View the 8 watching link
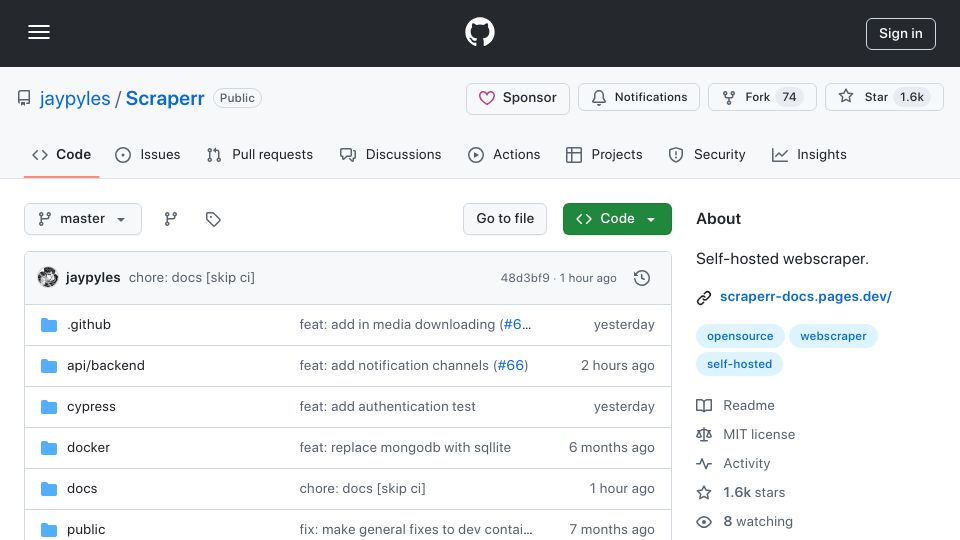 point(757,522)
